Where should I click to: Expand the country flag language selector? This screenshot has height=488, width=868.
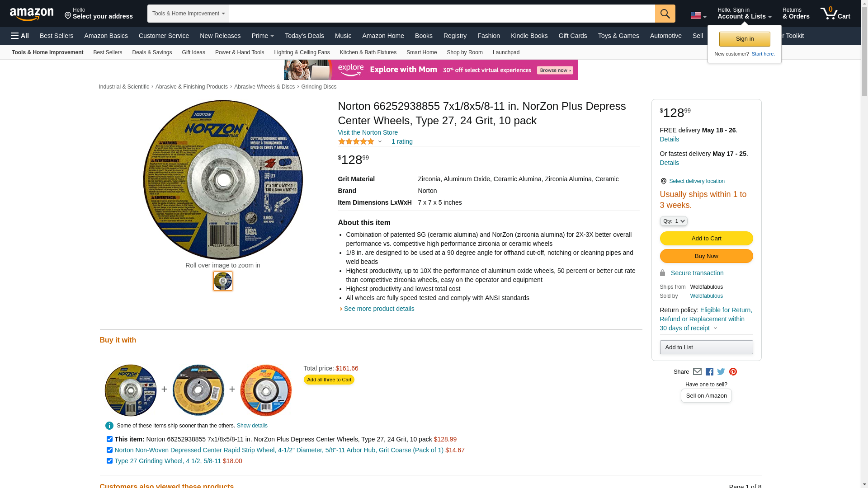(698, 16)
